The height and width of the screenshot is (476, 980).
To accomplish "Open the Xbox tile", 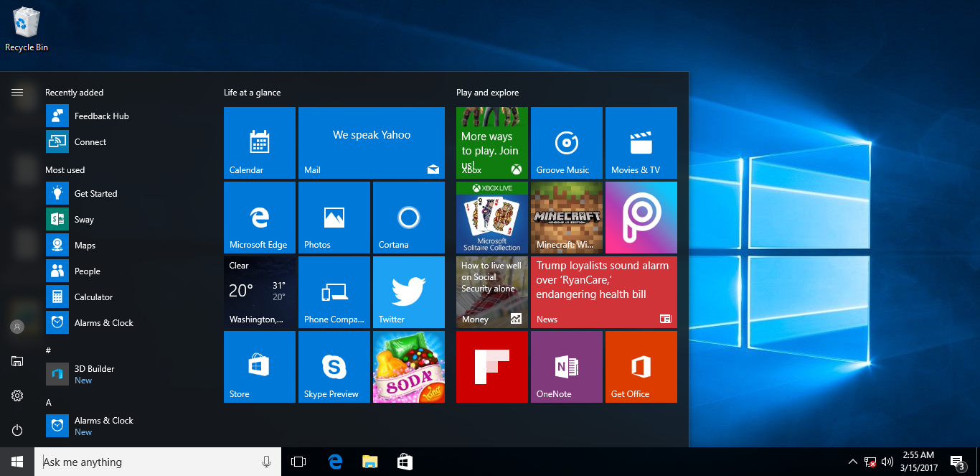I will click(x=492, y=143).
